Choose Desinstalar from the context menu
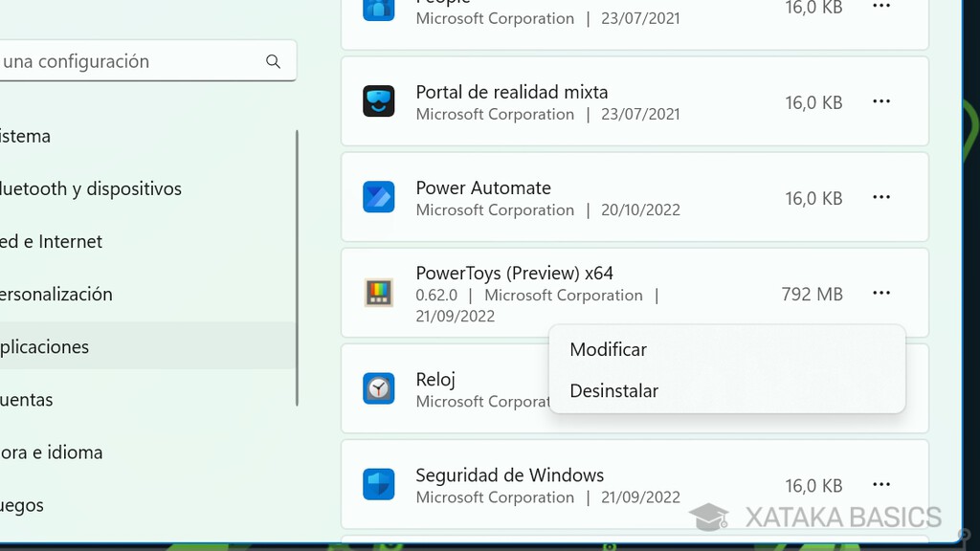Image resolution: width=980 pixels, height=551 pixels. 614,390
